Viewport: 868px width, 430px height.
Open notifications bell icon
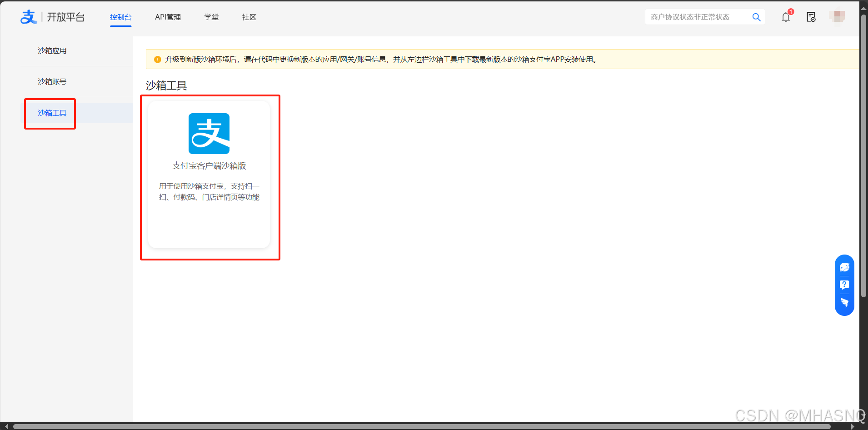pyautogui.click(x=786, y=17)
